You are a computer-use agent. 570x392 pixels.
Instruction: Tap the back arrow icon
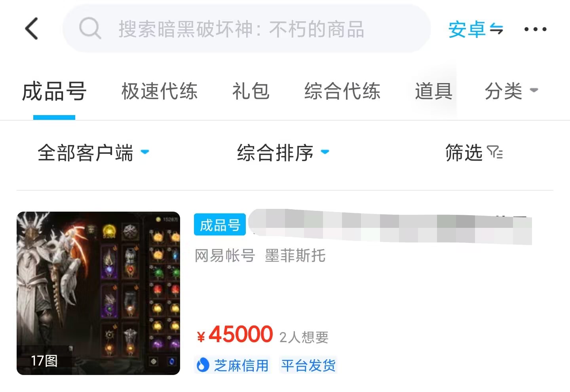pos(32,28)
